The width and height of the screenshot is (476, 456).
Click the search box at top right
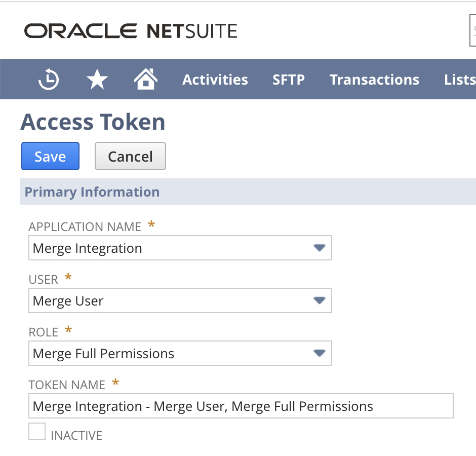(x=473, y=30)
